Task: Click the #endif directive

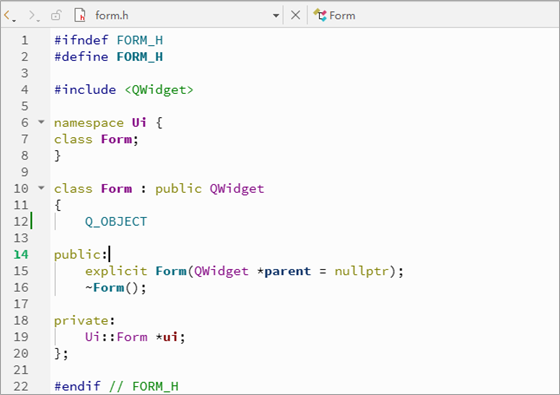Action: pyautogui.click(x=77, y=386)
